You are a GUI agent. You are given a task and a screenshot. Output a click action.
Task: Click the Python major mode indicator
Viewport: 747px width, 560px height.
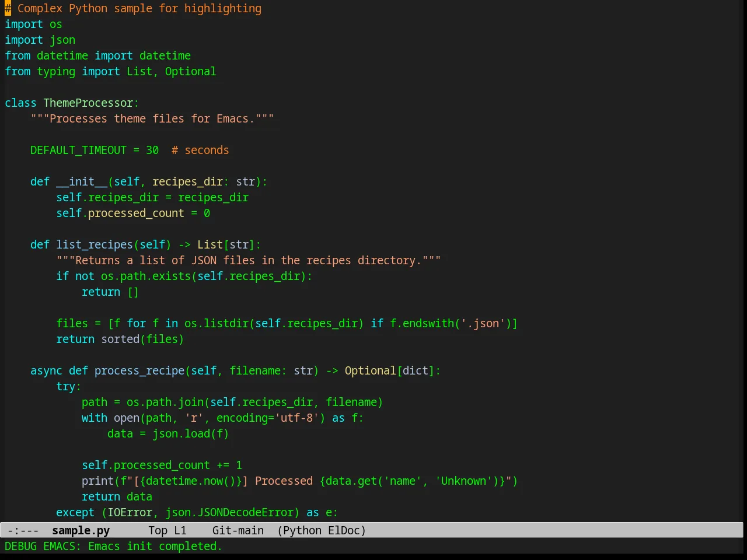(x=302, y=530)
